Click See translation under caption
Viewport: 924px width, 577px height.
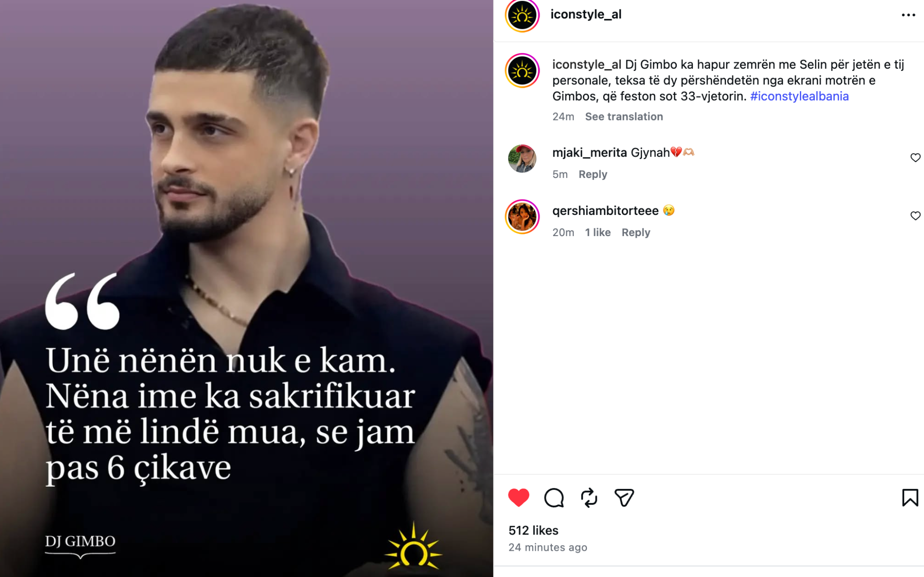pos(624,116)
